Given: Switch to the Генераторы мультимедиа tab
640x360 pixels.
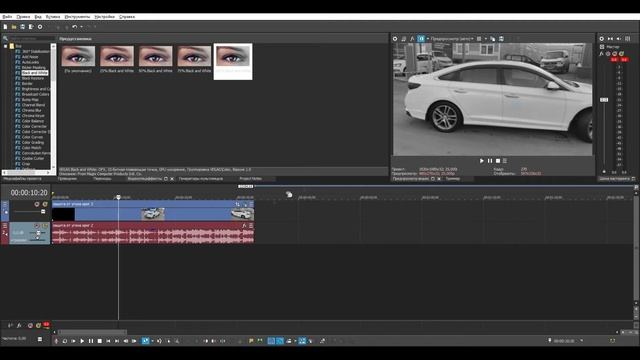Looking at the screenshot, I should (x=201, y=179).
